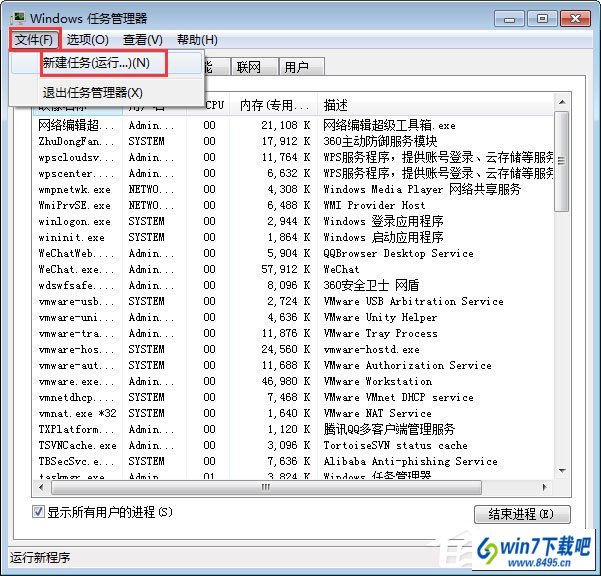Select the 网络编辑超... process row
Viewport: 601px width, 576px height.
click(x=293, y=125)
